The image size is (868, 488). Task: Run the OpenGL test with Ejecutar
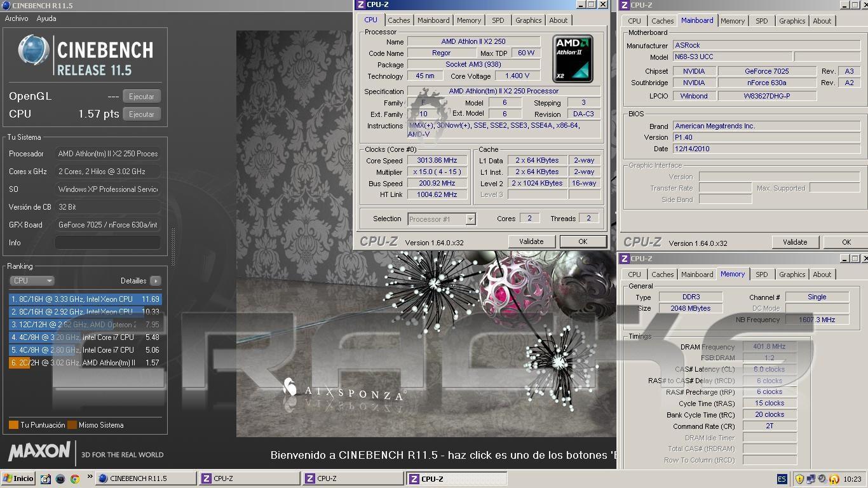(142, 97)
